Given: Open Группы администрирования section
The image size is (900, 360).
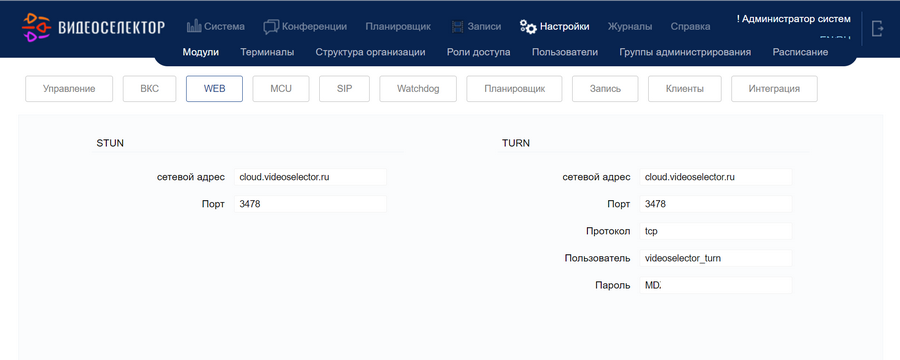Looking at the screenshot, I should [685, 52].
